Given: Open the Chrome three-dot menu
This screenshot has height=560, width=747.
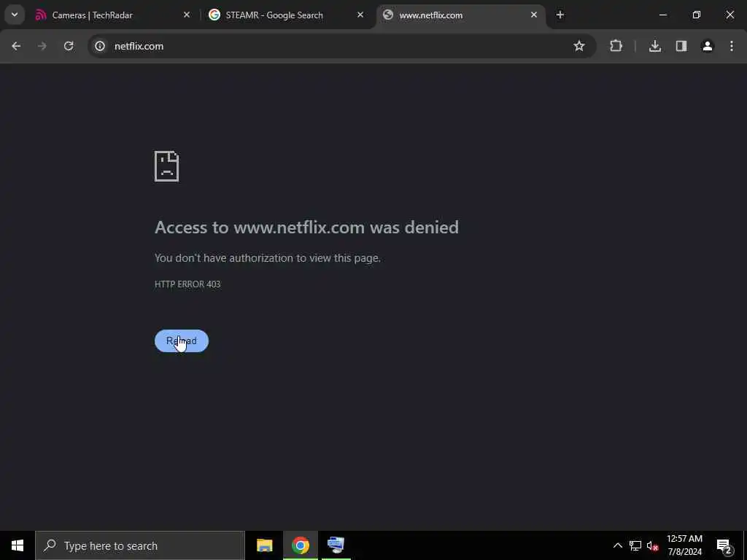Looking at the screenshot, I should 732,46.
